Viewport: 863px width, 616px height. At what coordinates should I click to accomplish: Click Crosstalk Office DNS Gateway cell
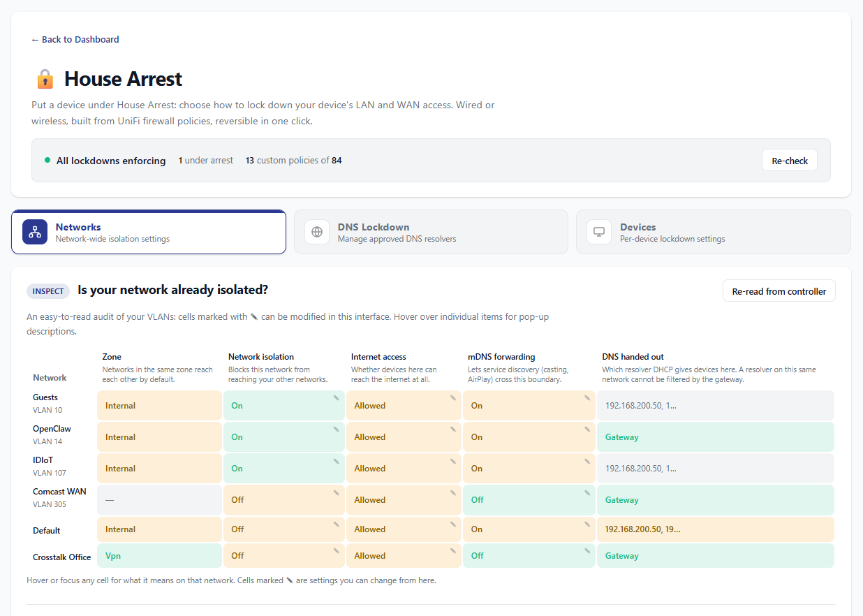716,556
